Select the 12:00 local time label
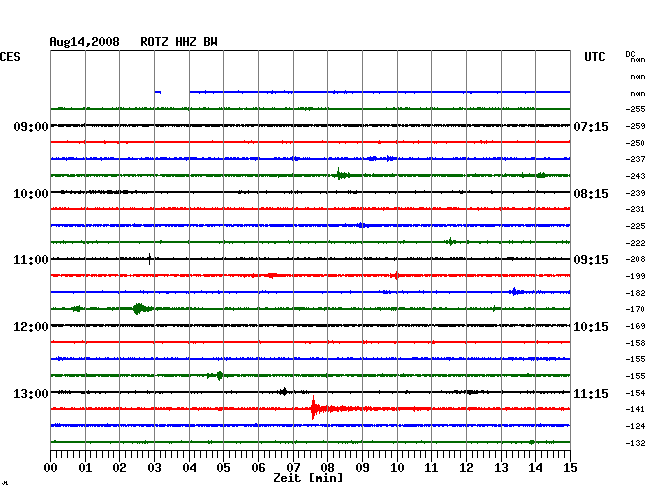Image resolution: width=650 pixels, height=494 pixels. pyautogui.click(x=31, y=327)
